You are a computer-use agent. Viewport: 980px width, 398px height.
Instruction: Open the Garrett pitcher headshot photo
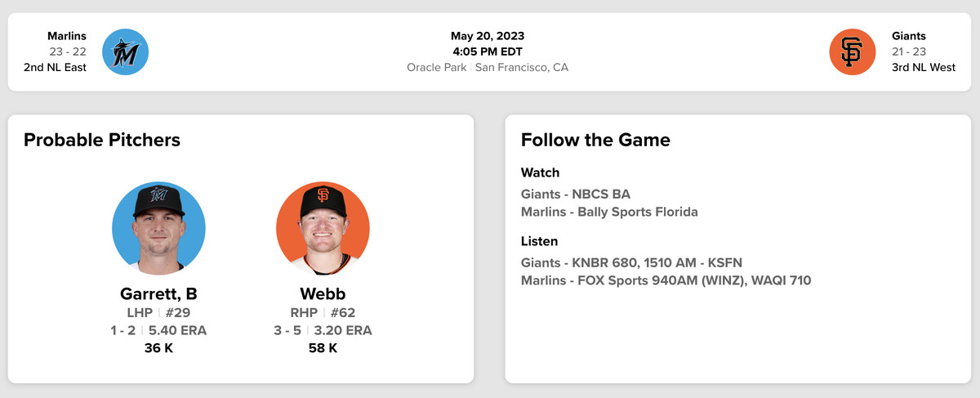tap(158, 228)
